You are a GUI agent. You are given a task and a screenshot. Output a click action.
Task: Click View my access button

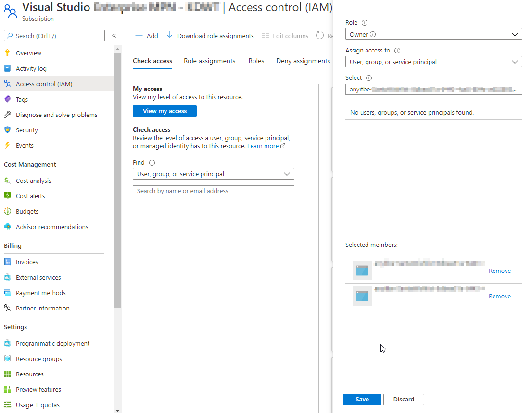tap(165, 111)
